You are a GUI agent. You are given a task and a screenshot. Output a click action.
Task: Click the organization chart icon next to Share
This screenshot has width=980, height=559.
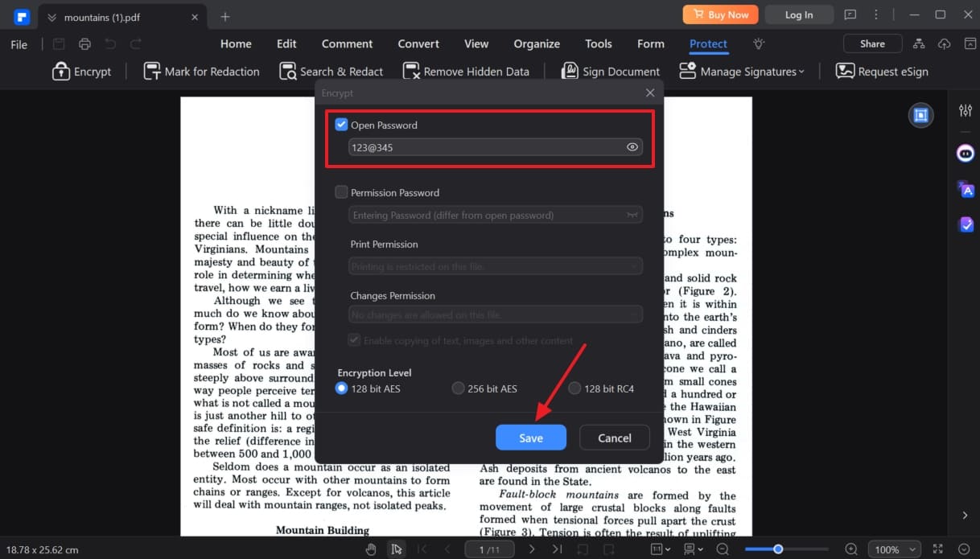click(919, 44)
